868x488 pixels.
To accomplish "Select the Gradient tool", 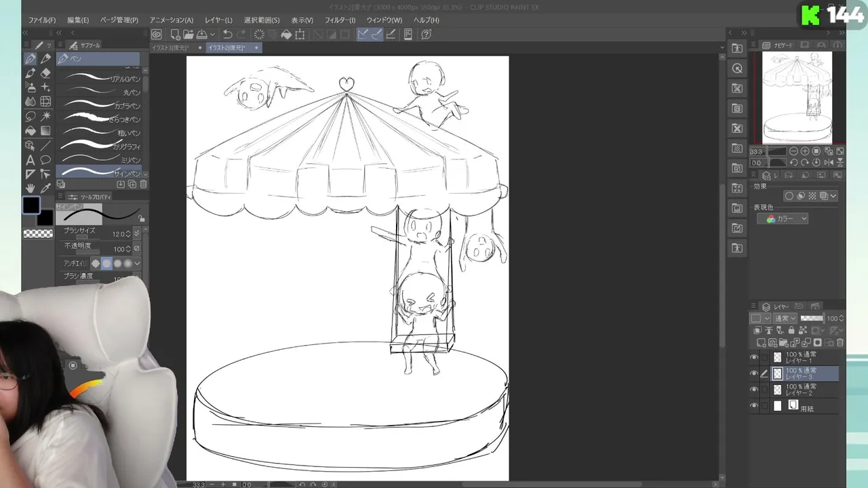I will [45, 131].
